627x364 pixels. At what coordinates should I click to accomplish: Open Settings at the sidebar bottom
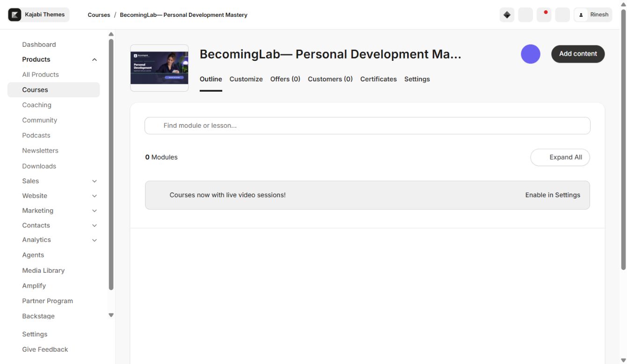[35, 334]
